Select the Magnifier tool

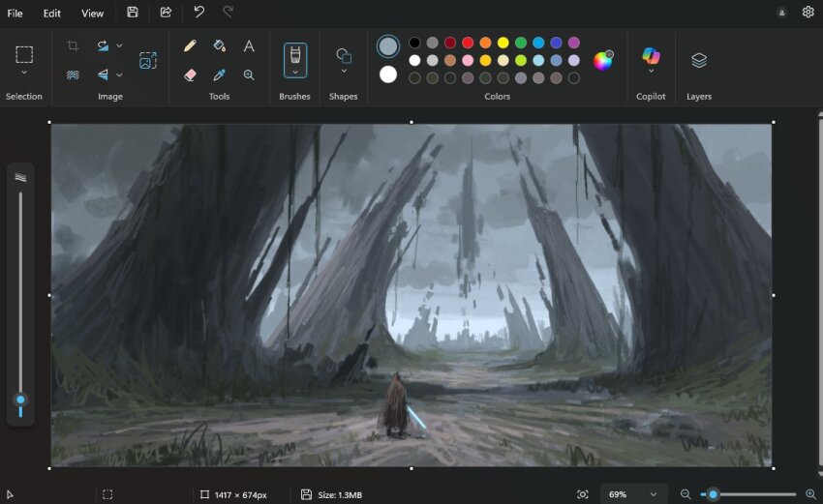[x=249, y=74]
